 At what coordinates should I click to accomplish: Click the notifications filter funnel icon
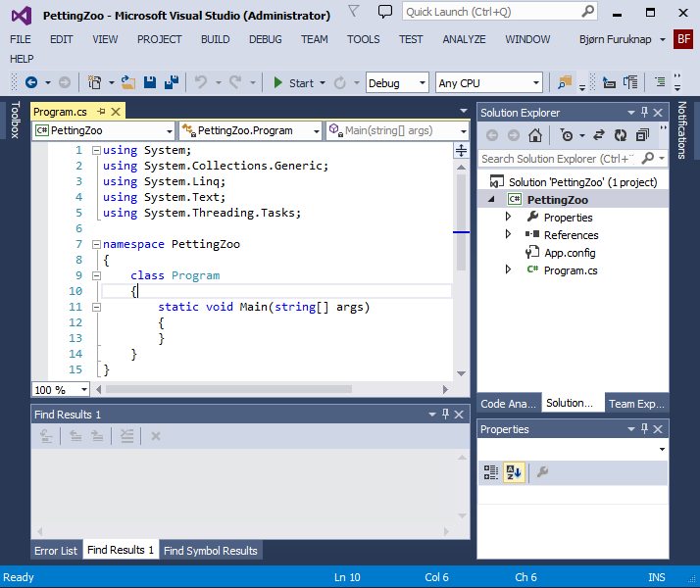click(354, 11)
